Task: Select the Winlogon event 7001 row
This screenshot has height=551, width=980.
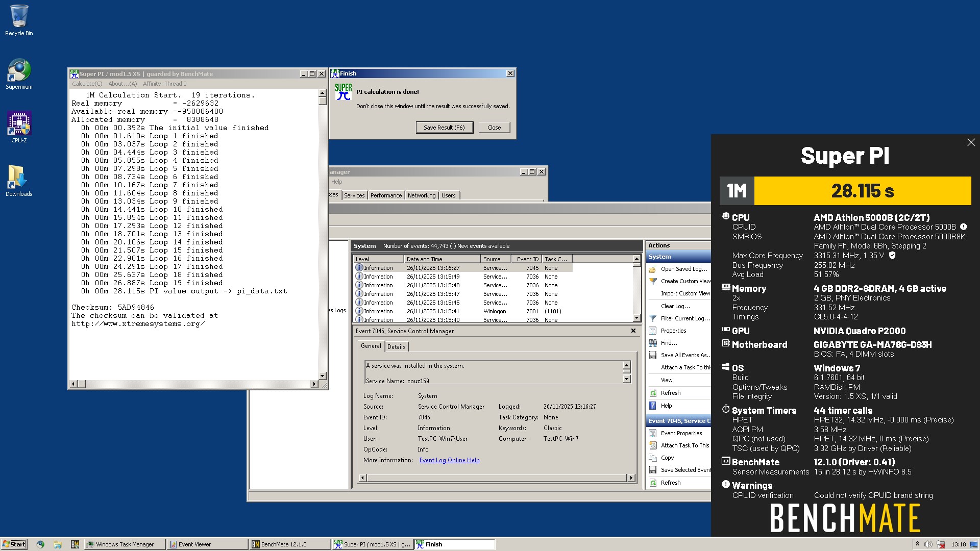Action: pyautogui.click(x=463, y=311)
